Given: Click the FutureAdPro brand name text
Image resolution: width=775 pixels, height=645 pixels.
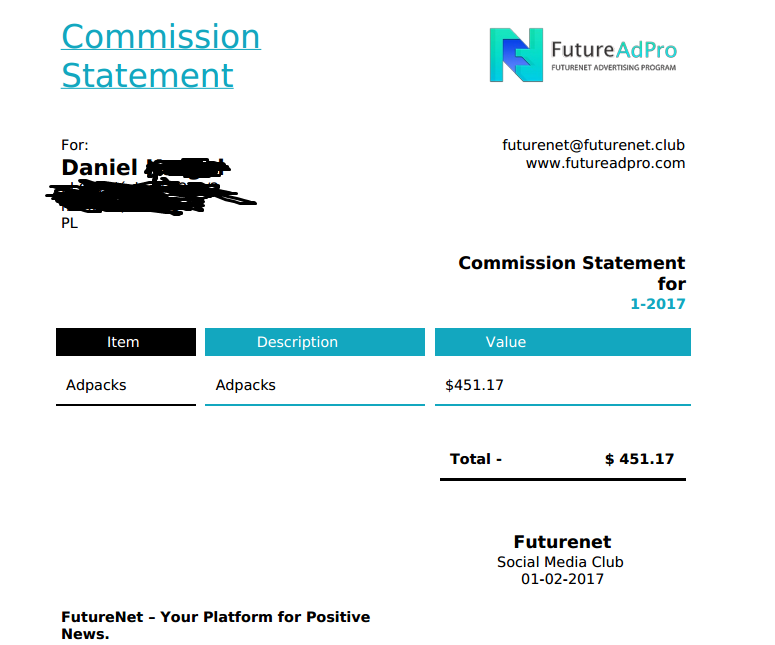Looking at the screenshot, I should point(614,50).
